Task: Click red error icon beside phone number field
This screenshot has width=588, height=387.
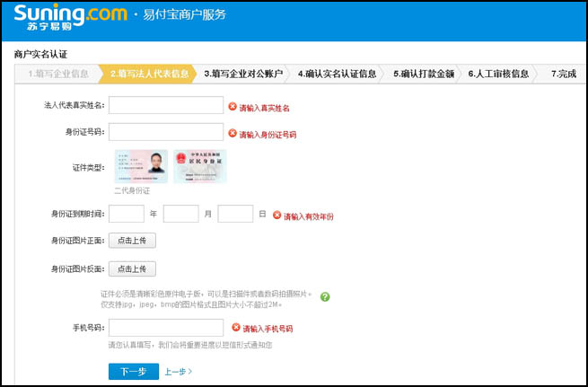Action: click(236, 328)
